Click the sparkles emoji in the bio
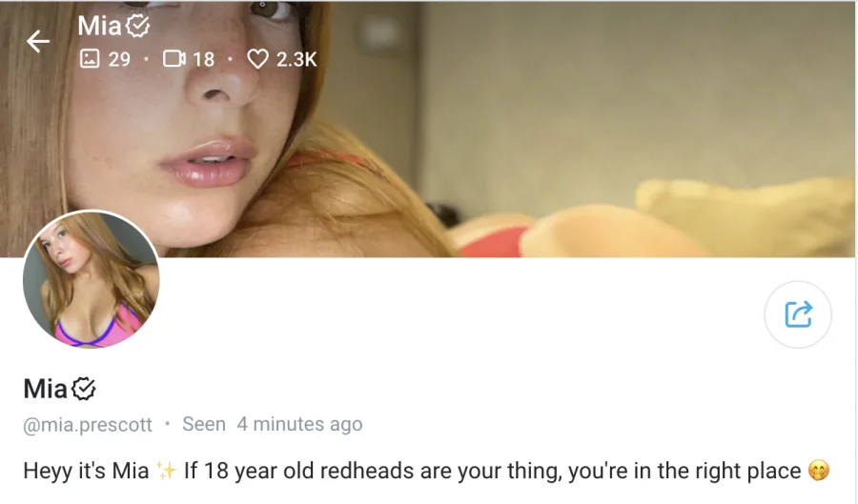Viewport: 858px width, 504px height. tap(166, 471)
